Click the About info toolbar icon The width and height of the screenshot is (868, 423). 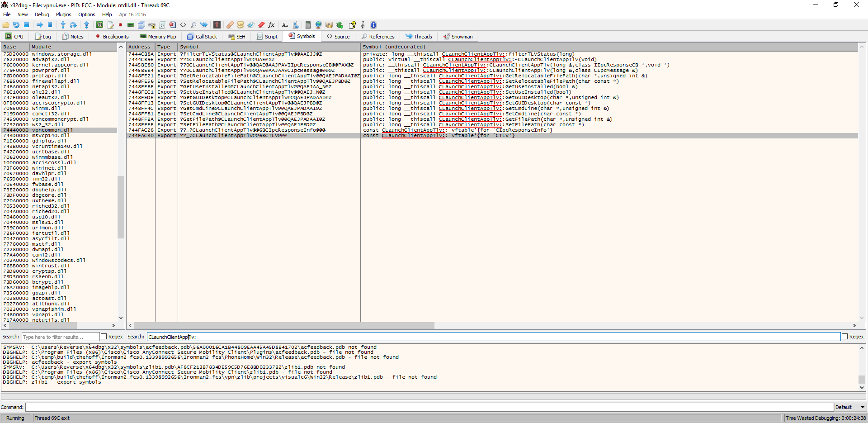click(373, 25)
